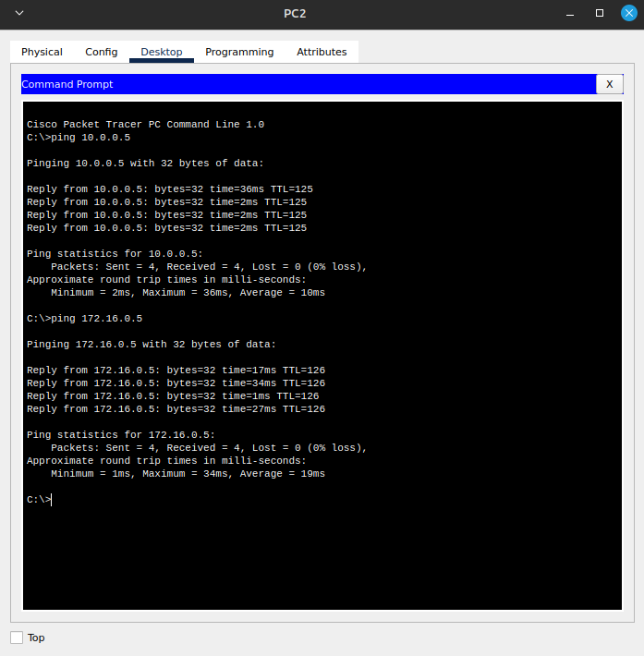Minimize the PC2 window
This screenshot has width=644, height=656.
coord(572,13)
